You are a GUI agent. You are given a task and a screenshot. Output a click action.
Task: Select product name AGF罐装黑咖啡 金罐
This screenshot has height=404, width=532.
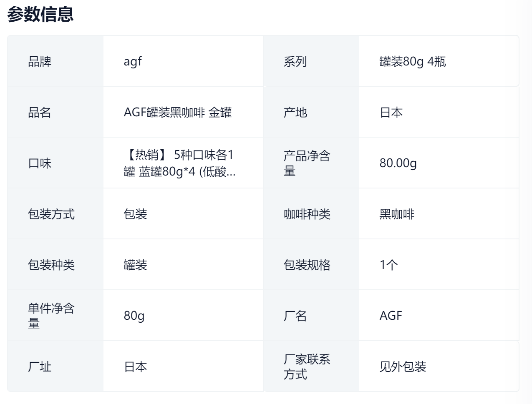178,113
